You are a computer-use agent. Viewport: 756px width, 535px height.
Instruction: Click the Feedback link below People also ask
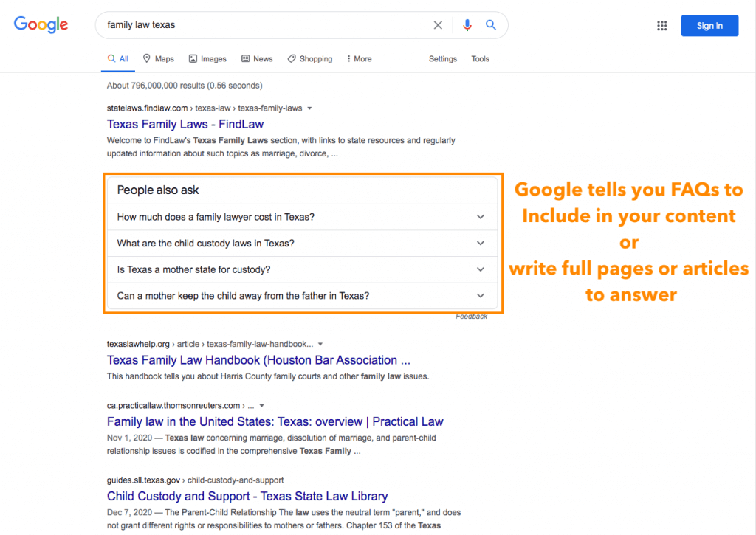pyautogui.click(x=471, y=317)
